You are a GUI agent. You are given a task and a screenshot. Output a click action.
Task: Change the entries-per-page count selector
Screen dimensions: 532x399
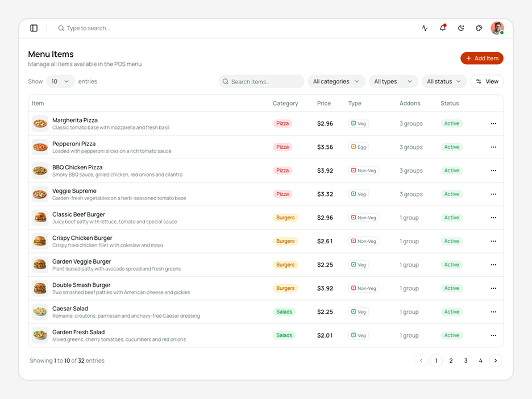(60, 81)
